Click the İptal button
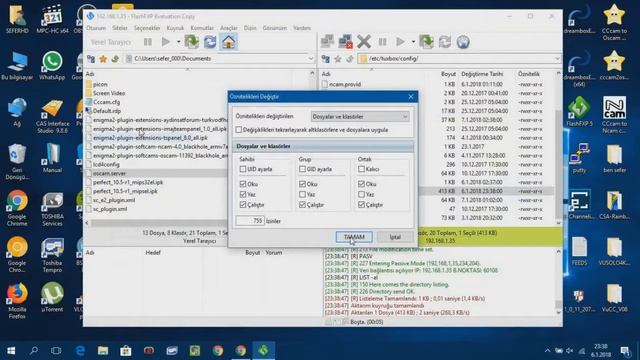Image resolution: width=640 pixels, height=360 pixels. [395, 237]
